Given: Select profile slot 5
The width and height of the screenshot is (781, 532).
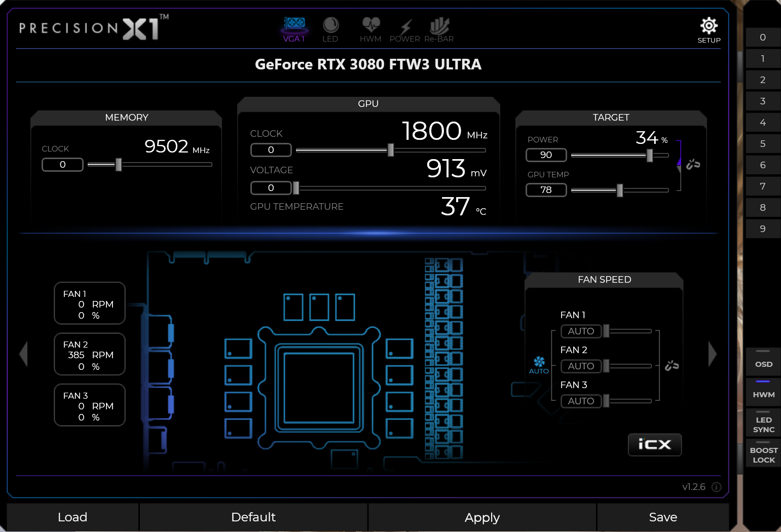Looking at the screenshot, I should (x=763, y=144).
